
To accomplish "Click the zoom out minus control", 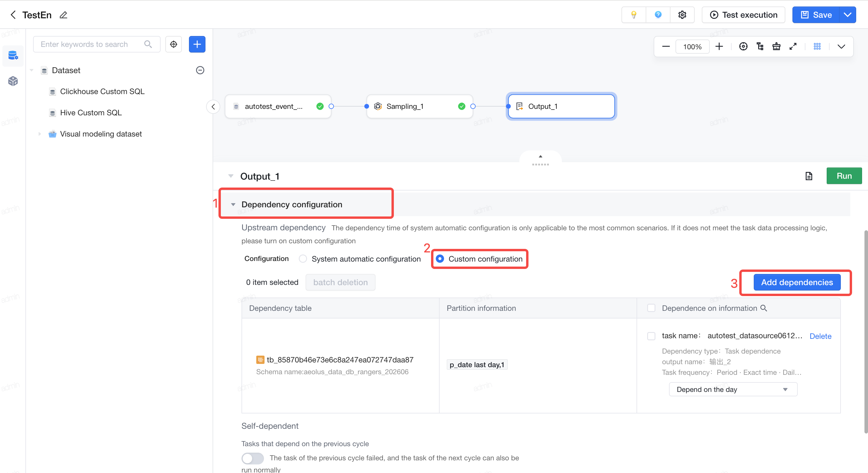I will (665, 47).
